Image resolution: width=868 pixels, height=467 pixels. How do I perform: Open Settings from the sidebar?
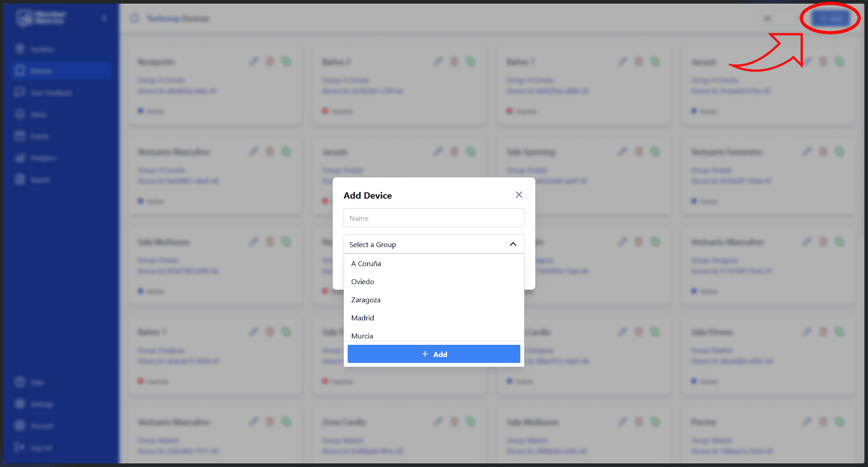tap(42, 404)
